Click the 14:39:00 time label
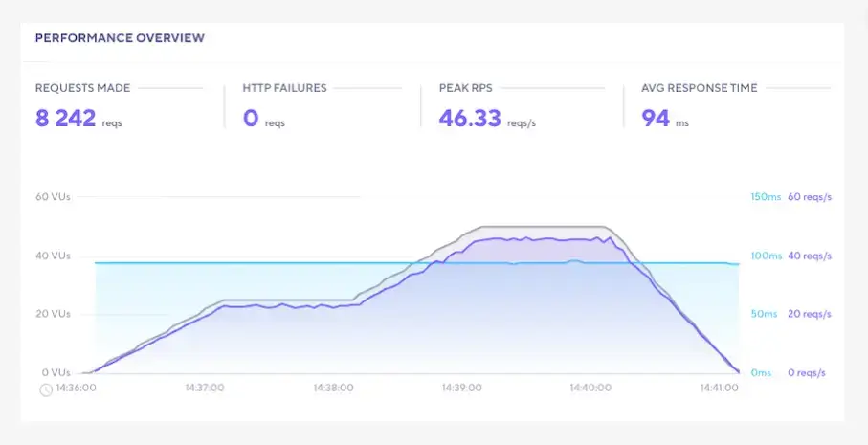 tap(461, 388)
